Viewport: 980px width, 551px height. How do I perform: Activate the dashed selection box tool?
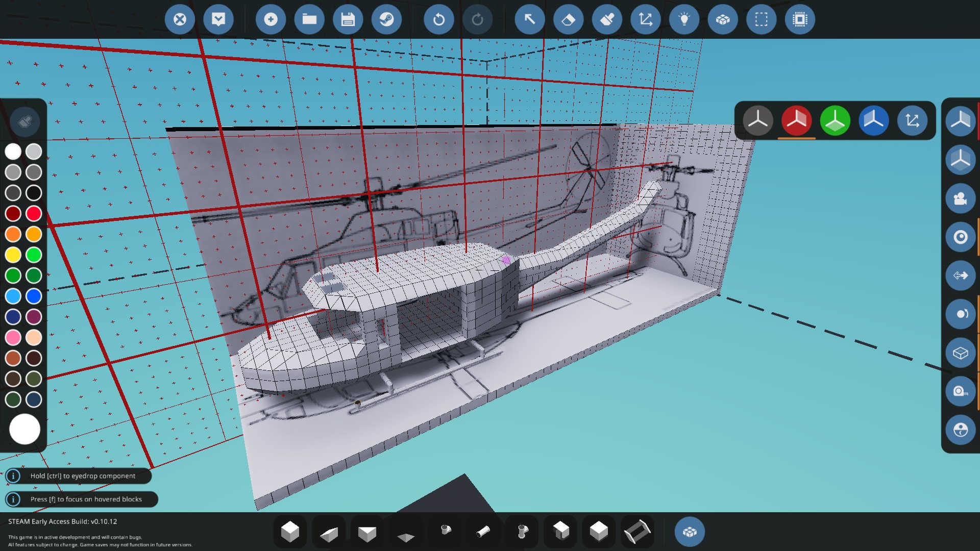(x=762, y=19)
